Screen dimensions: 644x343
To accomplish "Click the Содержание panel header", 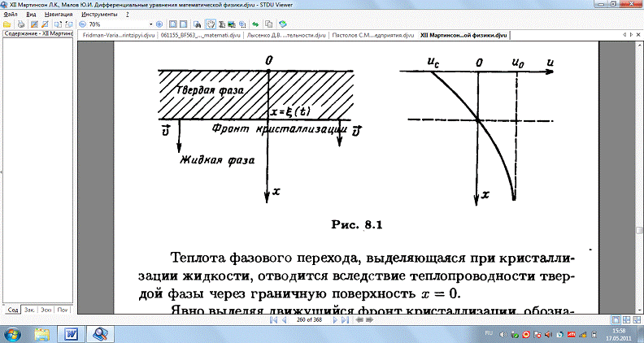I will [x=38, y=33].
